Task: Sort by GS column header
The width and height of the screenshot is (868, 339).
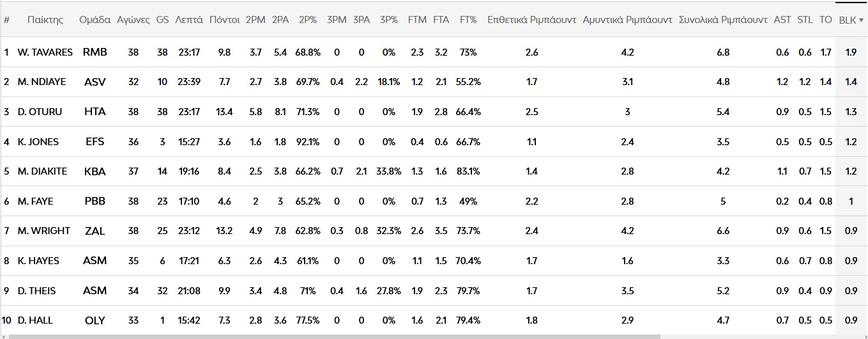Action: click(x=162, y=20)
